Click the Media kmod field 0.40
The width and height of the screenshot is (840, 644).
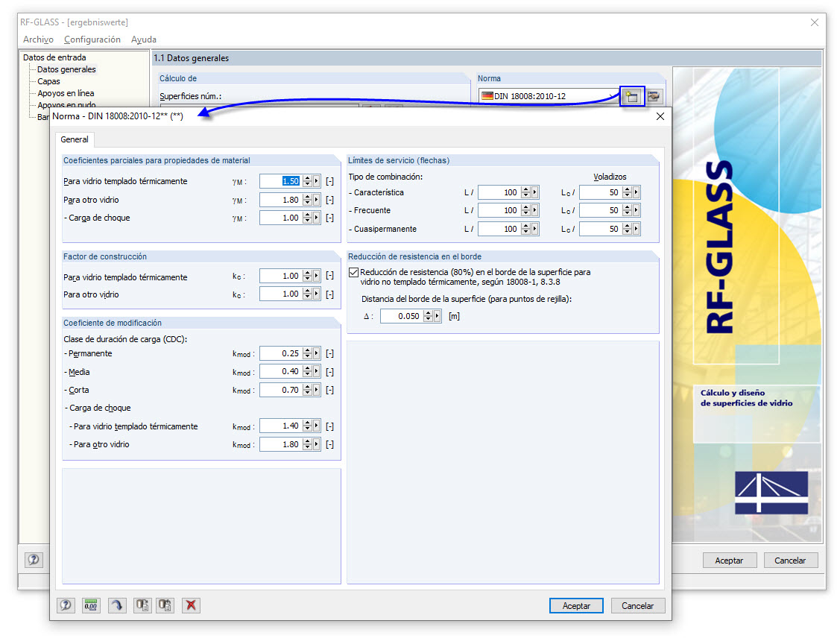(x=281, y=372)
